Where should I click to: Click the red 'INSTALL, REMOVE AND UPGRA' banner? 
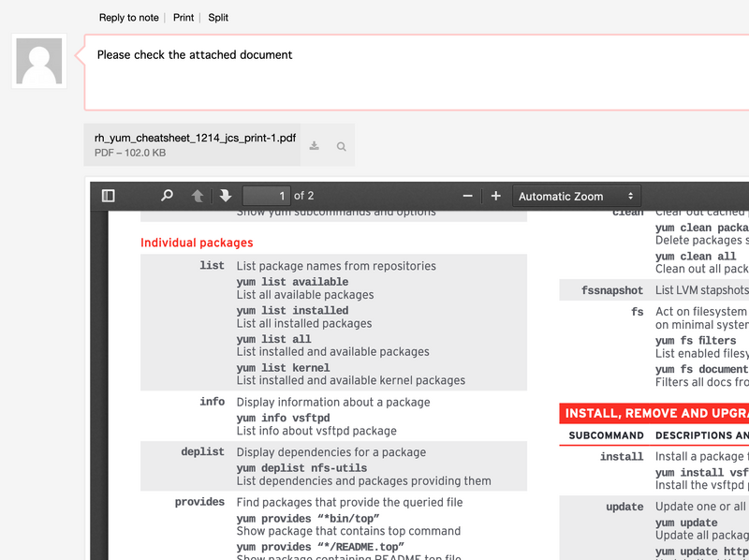(654, 413)
